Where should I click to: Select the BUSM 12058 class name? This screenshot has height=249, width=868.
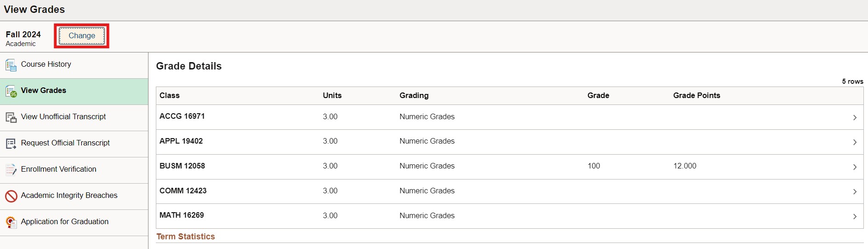[x=182, y=166]
